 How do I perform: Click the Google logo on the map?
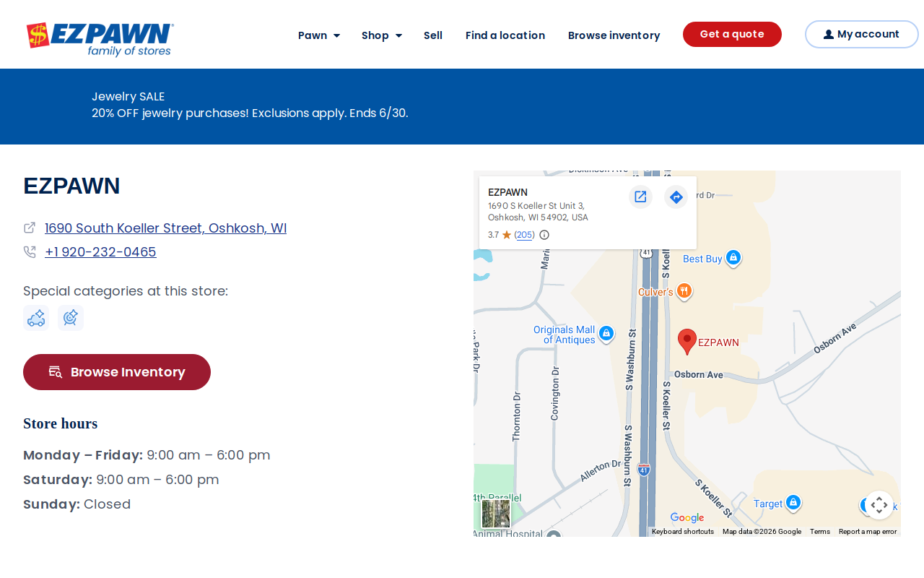click(687, 517)
